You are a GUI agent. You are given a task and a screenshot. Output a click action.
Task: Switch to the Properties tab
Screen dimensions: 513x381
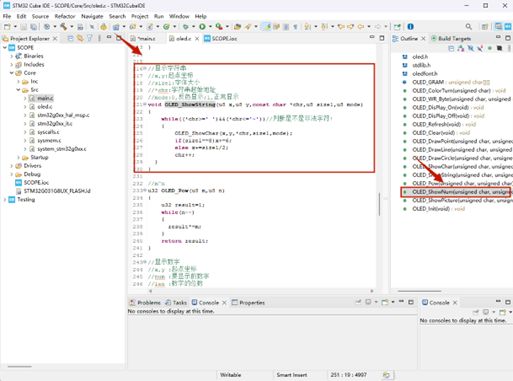[248, 303]
